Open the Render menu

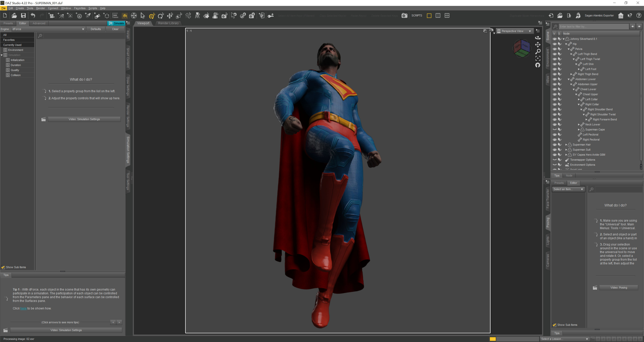coord(40,8)
